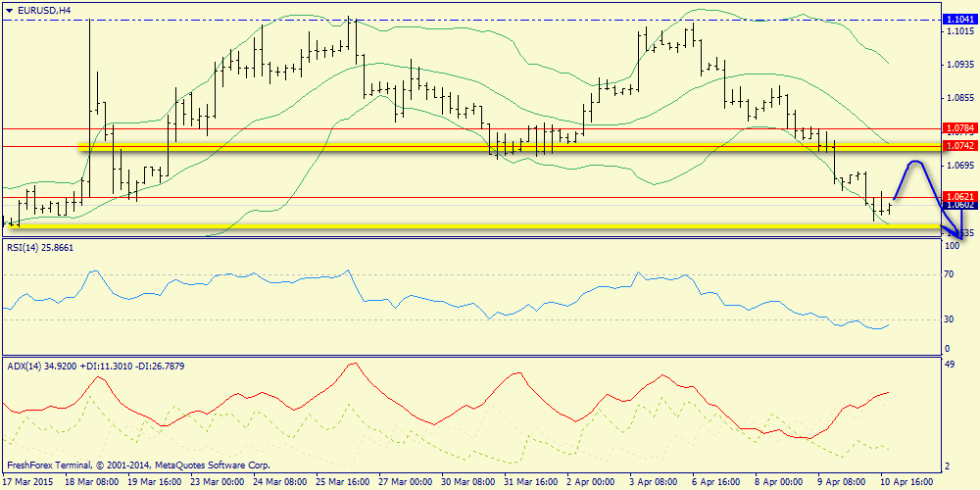Click the triangle icon beside EURUSD,H4
This screenshot has width=980, height=490.
[8, 10]
